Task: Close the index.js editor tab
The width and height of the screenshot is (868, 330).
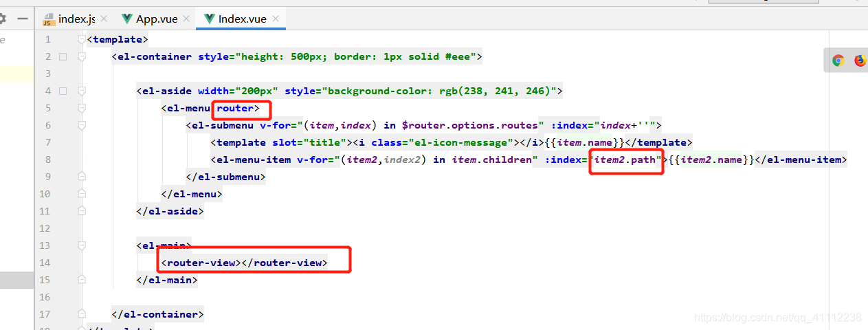Action: 103,19
